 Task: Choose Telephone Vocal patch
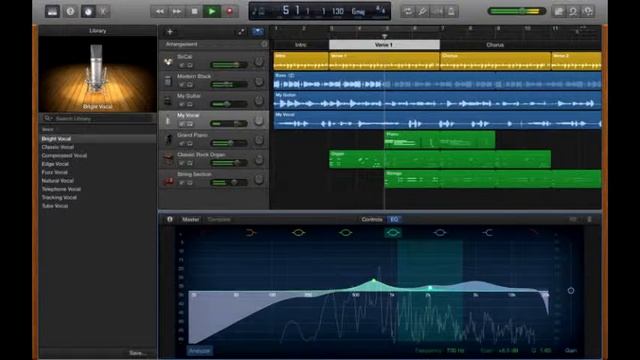pos(61,189)
